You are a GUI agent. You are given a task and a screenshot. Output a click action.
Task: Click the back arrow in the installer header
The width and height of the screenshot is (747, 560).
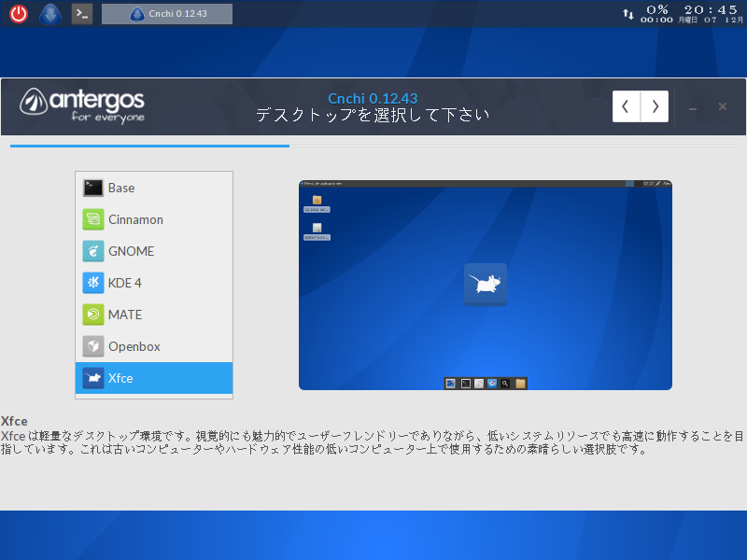[x=626, y=106]
